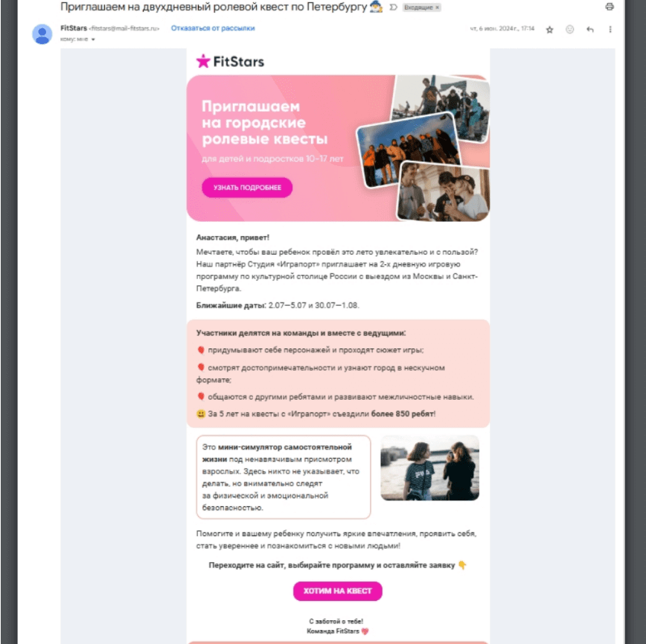
Task: Click the importance marker next to subject
Action: 394,7
